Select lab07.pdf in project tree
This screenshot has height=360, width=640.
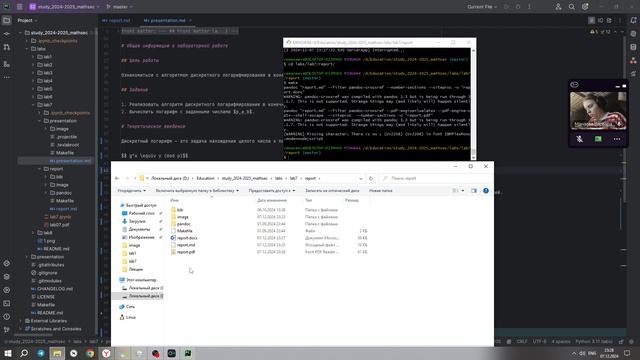coord(60,225)
